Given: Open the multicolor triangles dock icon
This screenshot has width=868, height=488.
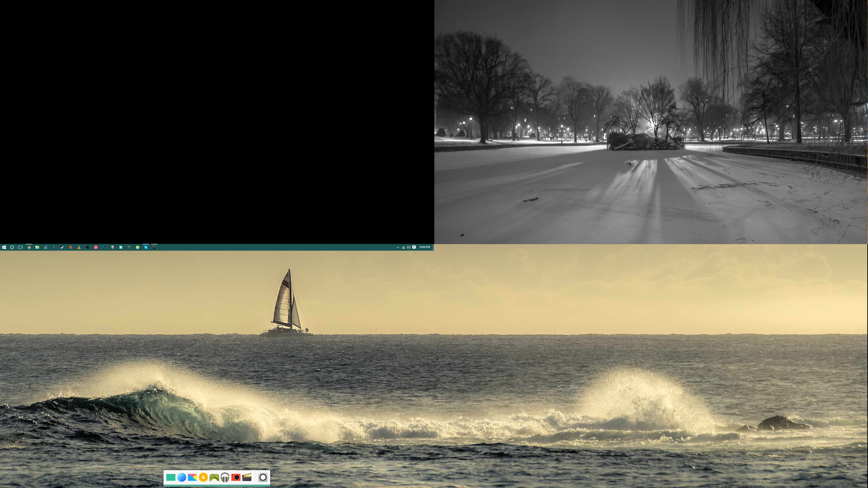Looking at the screenshot, I should pos(192,477).
